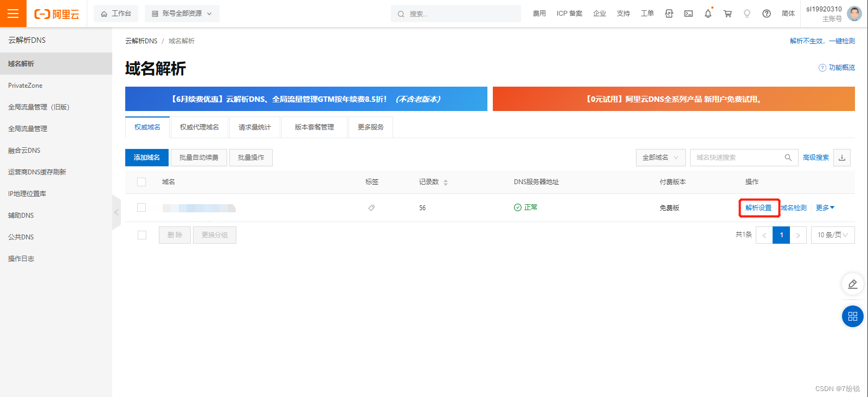The width and height of the screenshot is (868, 397).
Task: Open PrivateZone in sidebar
Action: coord(56,86)
